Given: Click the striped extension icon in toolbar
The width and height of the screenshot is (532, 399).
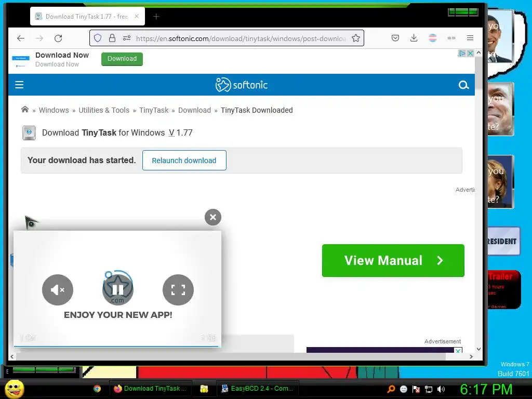Looking at the screenshot, I should pyautogui.click(x=433, y=38).
